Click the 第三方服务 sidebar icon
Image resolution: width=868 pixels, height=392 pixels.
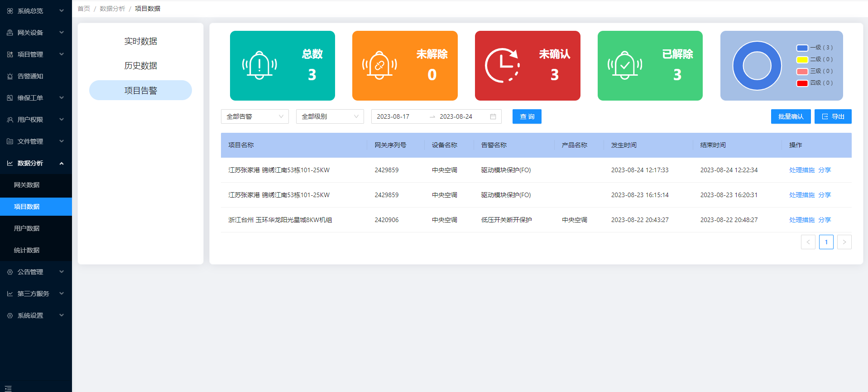click(x=10, y=294)
